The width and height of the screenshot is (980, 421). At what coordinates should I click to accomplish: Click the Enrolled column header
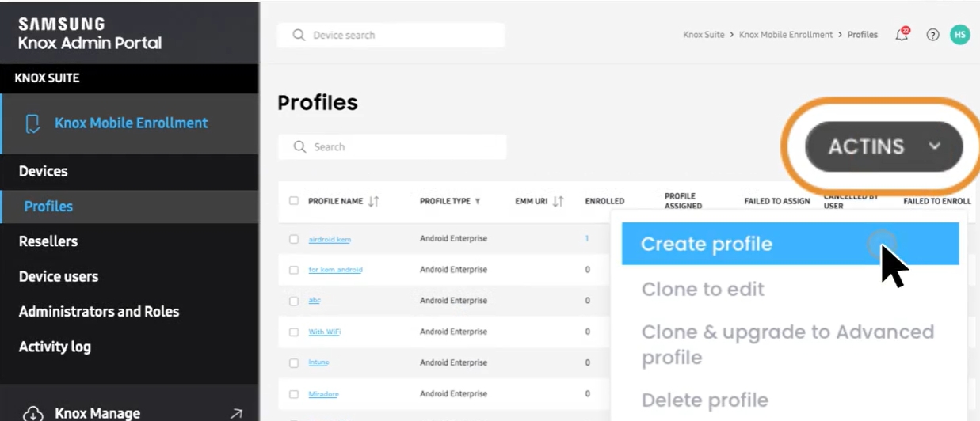click(604, 201)
